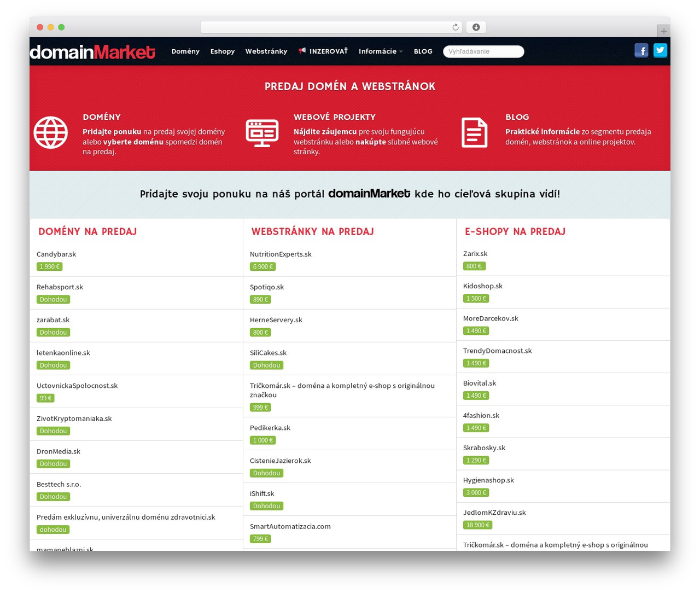Open the HerneServery.sk listing
700x593 pixels.
(276, 320)
